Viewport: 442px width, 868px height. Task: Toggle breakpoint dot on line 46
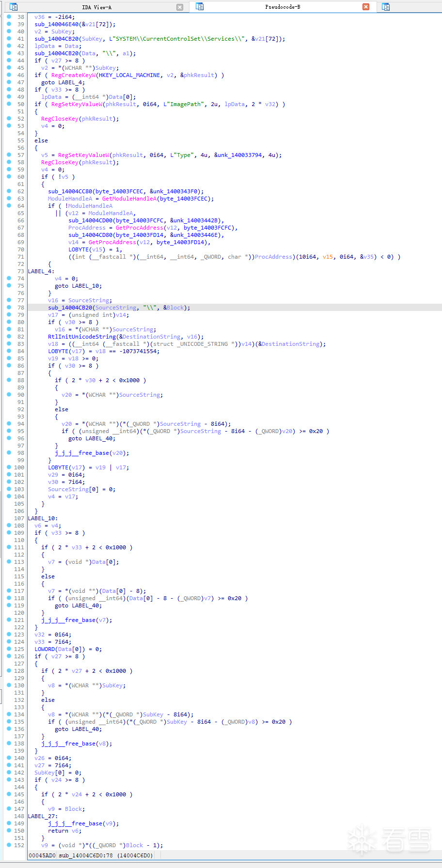coord(9,75)
